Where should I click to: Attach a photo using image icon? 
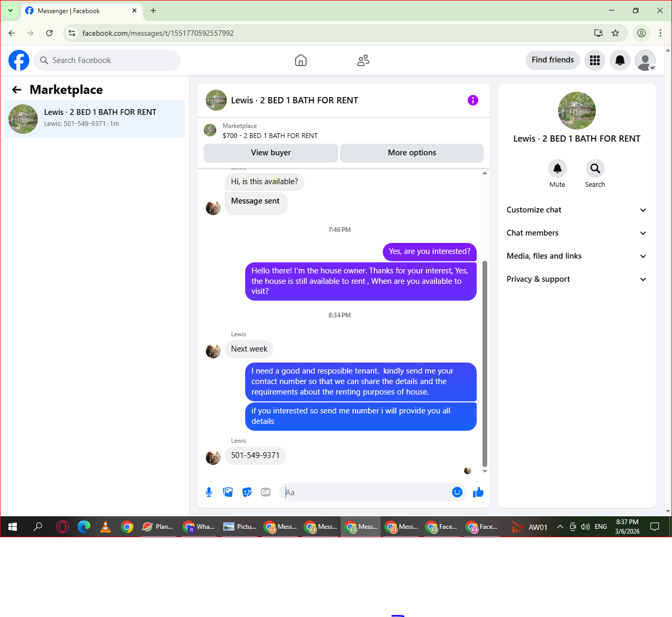pos(228,492)
